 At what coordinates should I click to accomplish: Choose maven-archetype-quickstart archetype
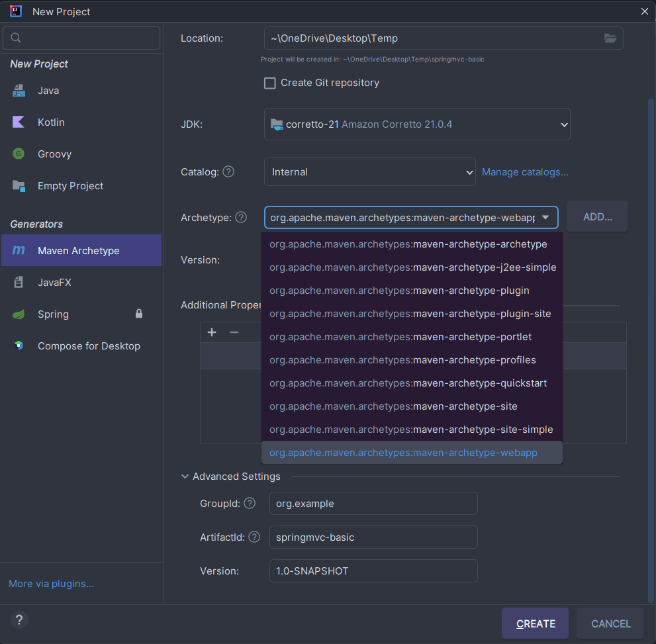[412, 383]
